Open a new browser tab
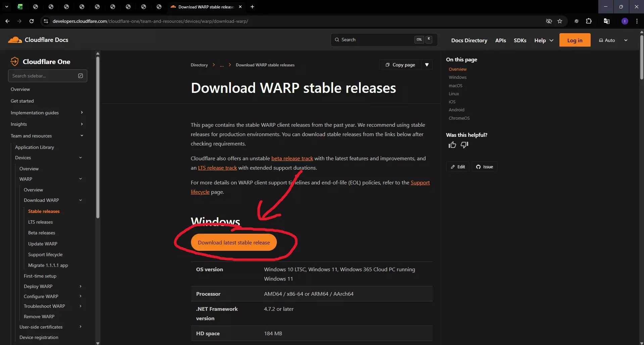The image size is (644, 345). pos(252,7)
